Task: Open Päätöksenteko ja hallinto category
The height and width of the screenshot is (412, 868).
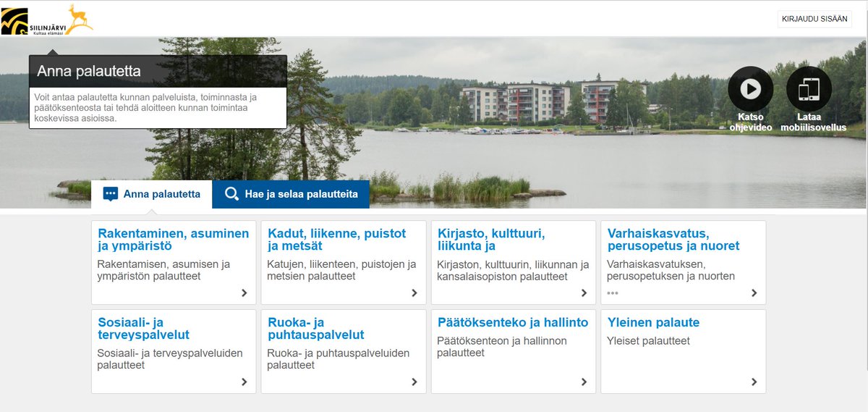Action: (514, 351)
